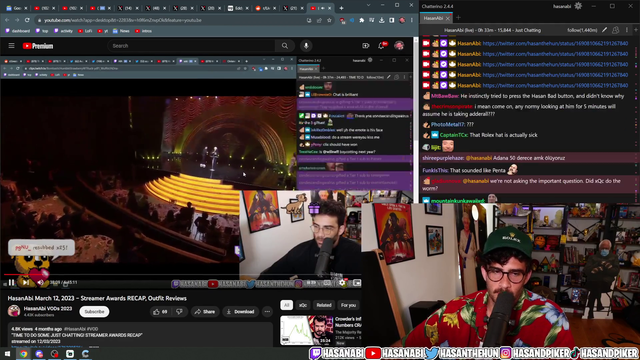Click the Download button under the video
The width and height of the screenshot is (640, 360).
pyautogui.click(x=240, y=311)
